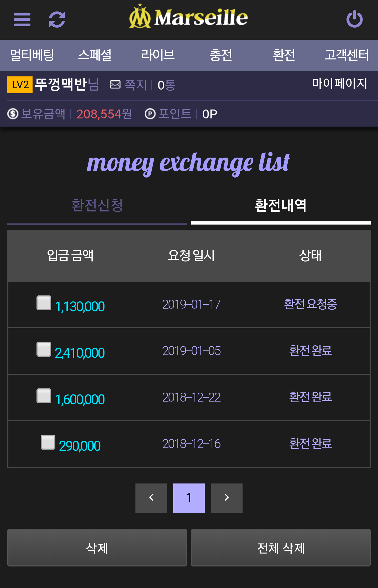Tick checkbox for 1,130,000 entry
This screenshot has height=588, width=378.
pos(44,303)
